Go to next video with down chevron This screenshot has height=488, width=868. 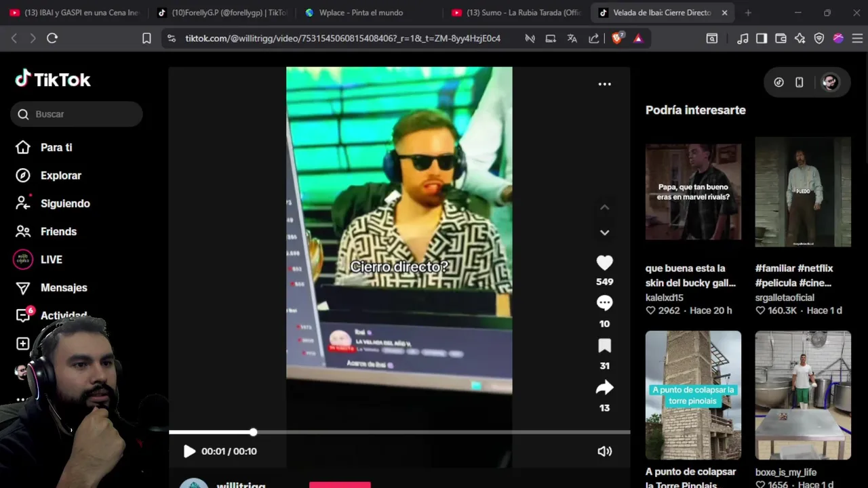point(604,232)
